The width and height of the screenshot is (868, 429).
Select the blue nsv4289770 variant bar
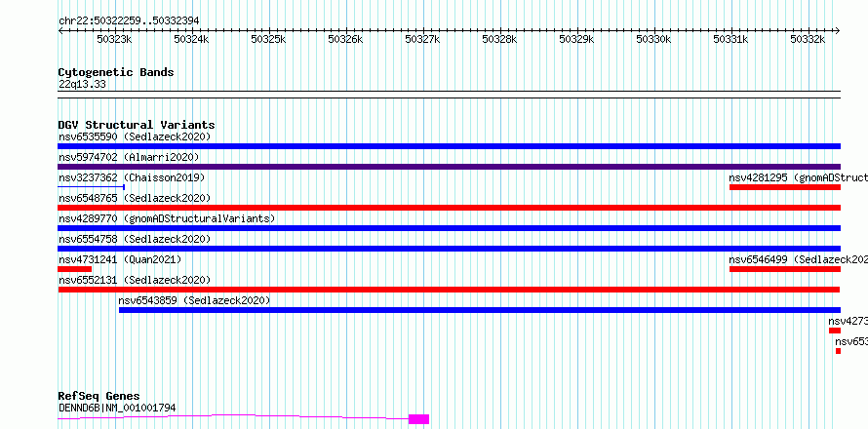[449, 228]
